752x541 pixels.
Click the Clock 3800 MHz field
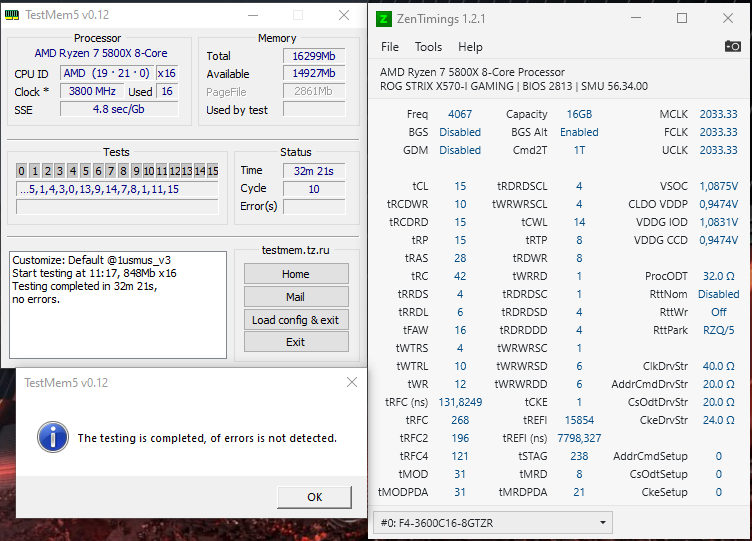[x=92, y=91]
